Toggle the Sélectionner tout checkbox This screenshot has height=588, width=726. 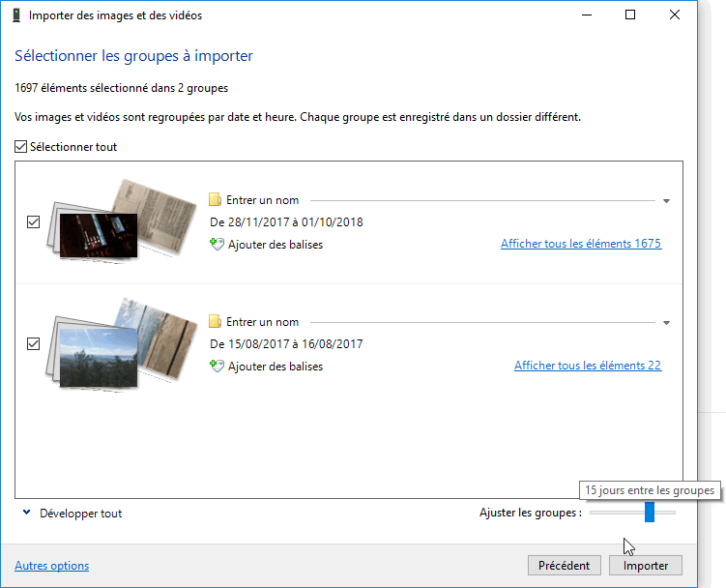pyautogui.click(x=21, y=147)
